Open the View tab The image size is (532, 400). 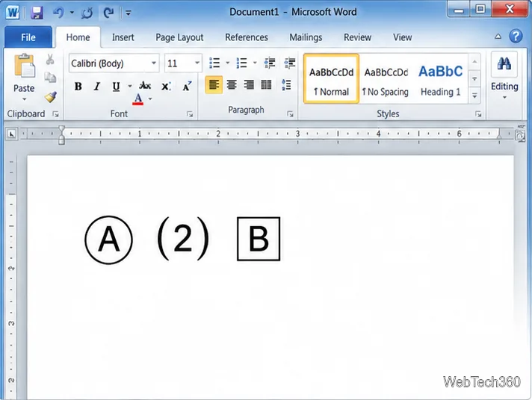point(403,37)
